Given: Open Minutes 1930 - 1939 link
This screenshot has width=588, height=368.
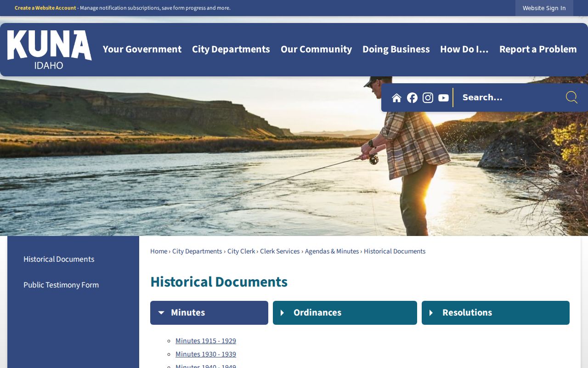Looking at the screenshot, I should (x=206, y=355).
